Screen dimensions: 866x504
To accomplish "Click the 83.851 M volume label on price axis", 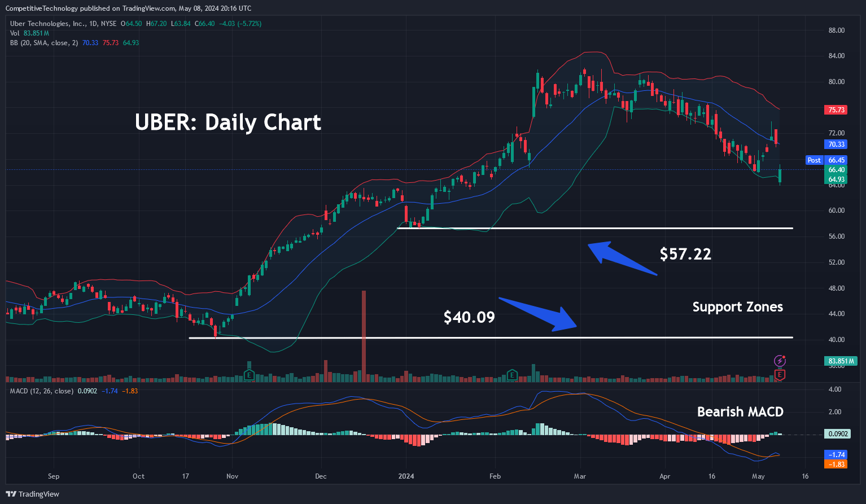I will coord(841,361).
